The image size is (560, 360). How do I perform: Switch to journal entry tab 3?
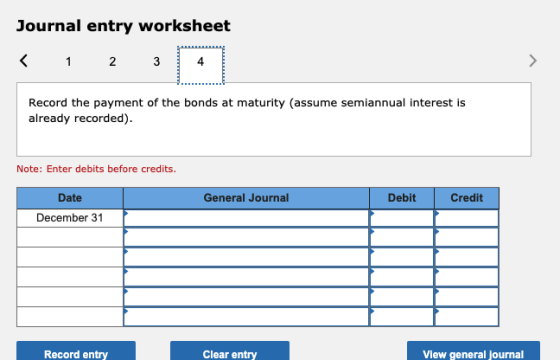click(156, 62)
